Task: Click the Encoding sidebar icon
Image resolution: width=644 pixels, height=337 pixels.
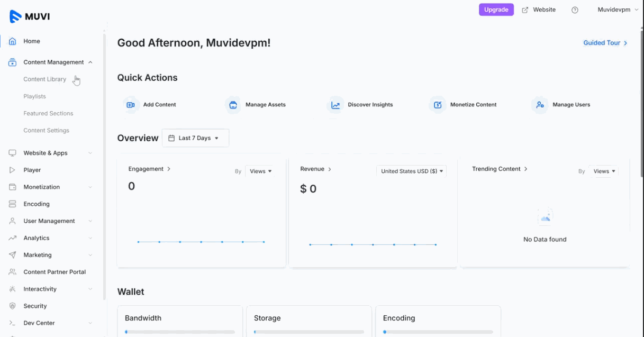Action: 13,204
